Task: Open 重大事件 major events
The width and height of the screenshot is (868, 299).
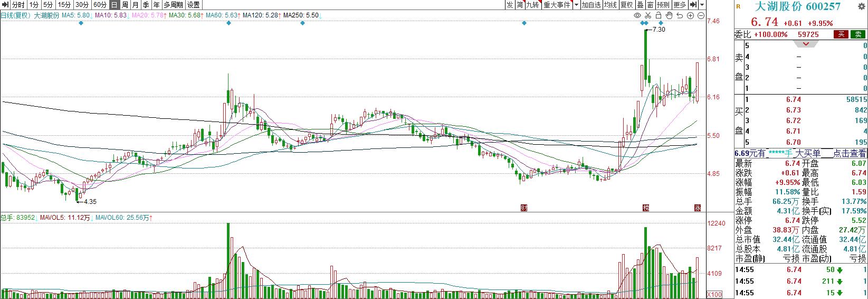Action: [x=557, y=5]
